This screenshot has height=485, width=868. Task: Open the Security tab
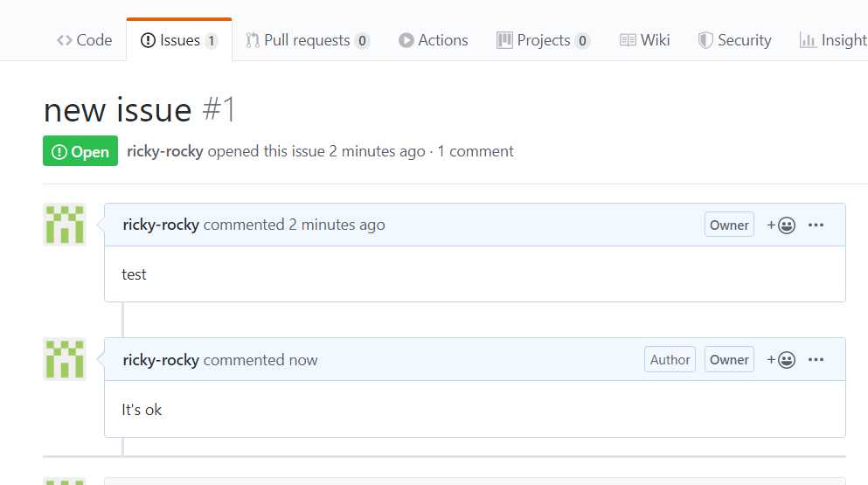(x=734, y=40)
